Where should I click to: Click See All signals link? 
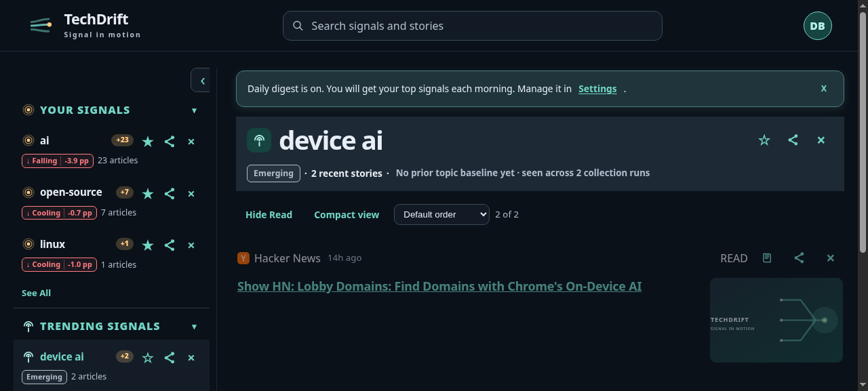36,293
